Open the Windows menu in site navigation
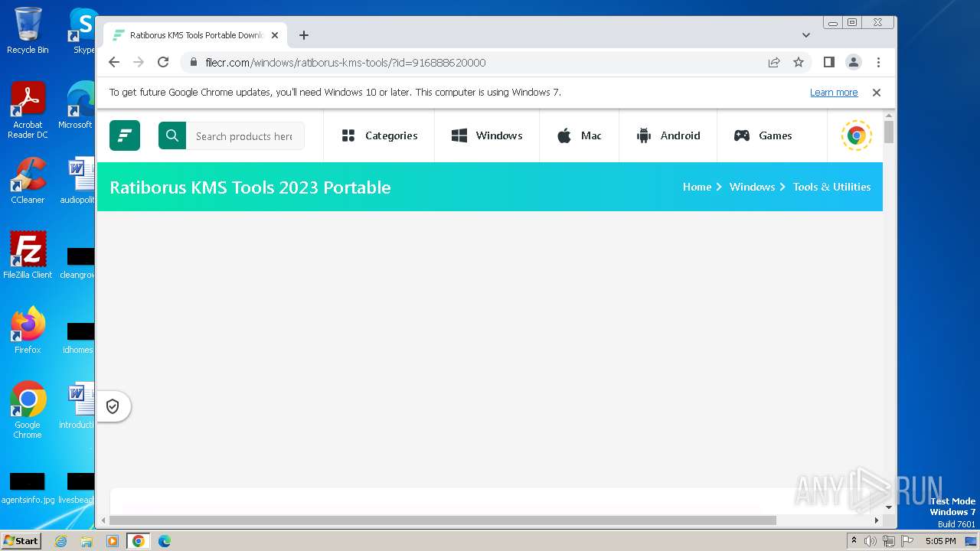 tap(487, 135)
